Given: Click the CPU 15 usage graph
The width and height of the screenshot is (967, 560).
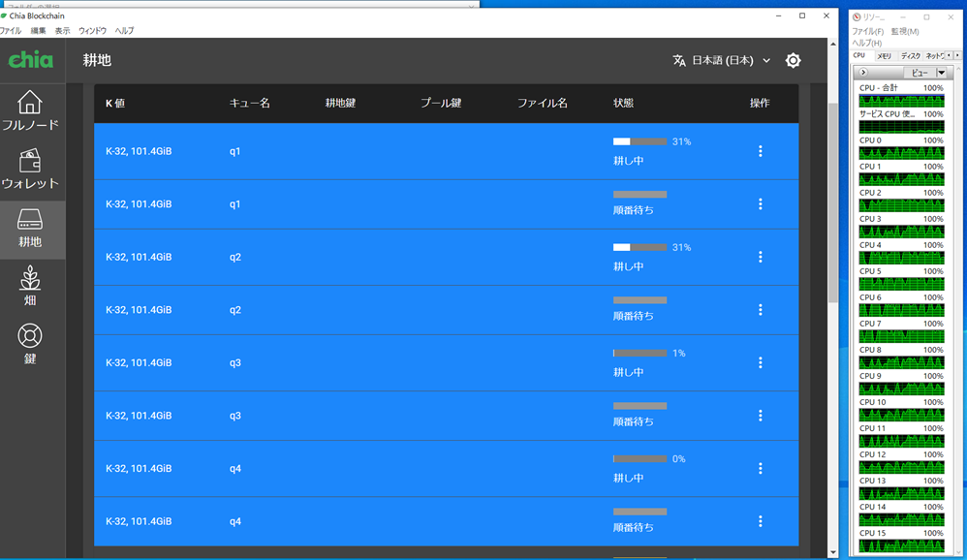Looking at the screenshot, I should 902,545.
